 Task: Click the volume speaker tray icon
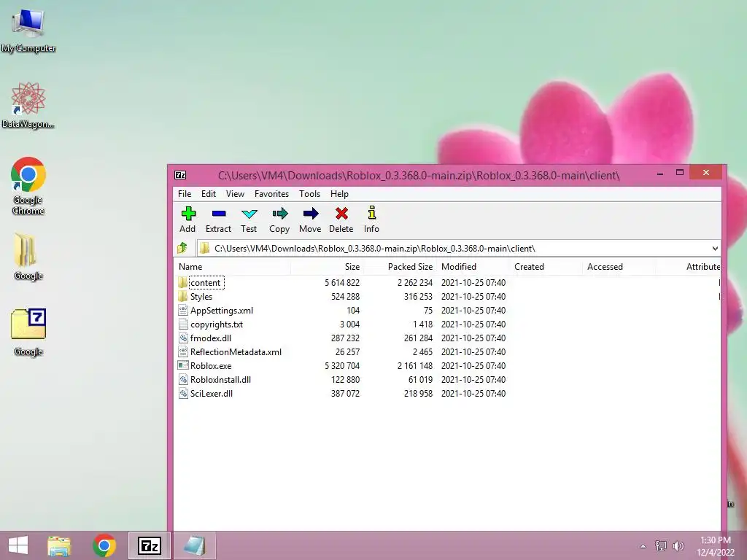click(x=678, y=545)
